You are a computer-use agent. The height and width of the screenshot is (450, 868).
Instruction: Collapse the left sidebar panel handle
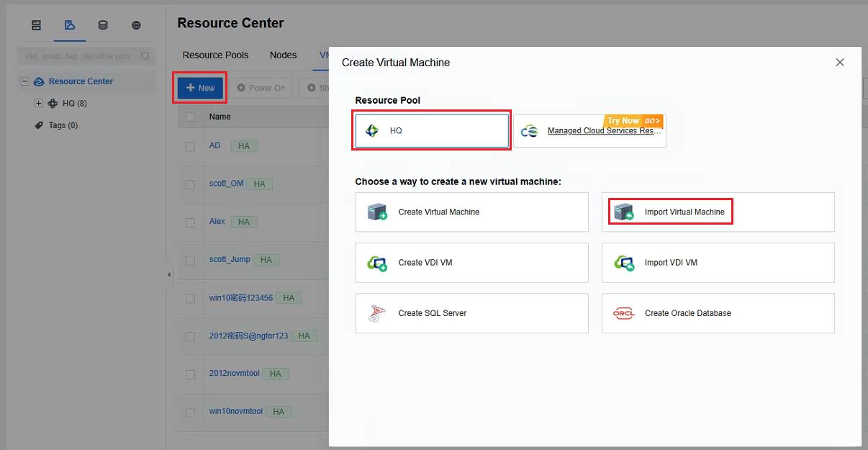169,275
